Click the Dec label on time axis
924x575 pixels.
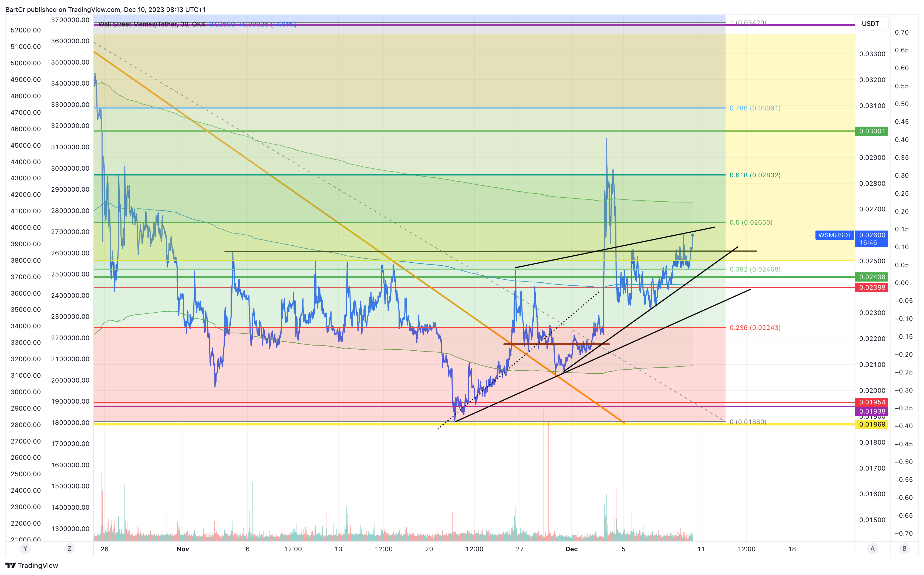click(571, 549)
